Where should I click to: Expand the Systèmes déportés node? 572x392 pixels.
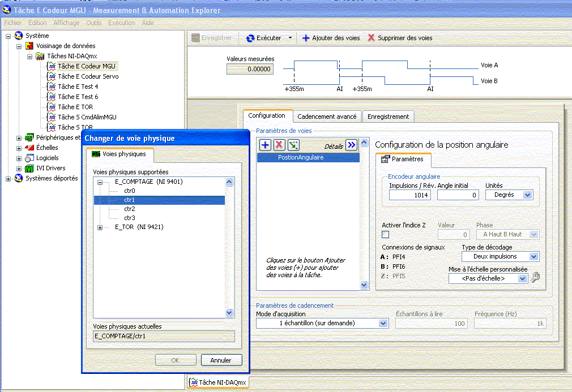(8, 179)
